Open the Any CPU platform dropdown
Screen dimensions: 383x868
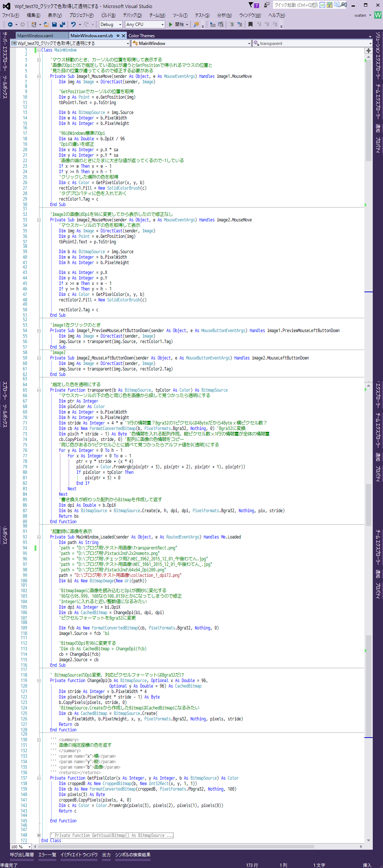tap(145, 24)
